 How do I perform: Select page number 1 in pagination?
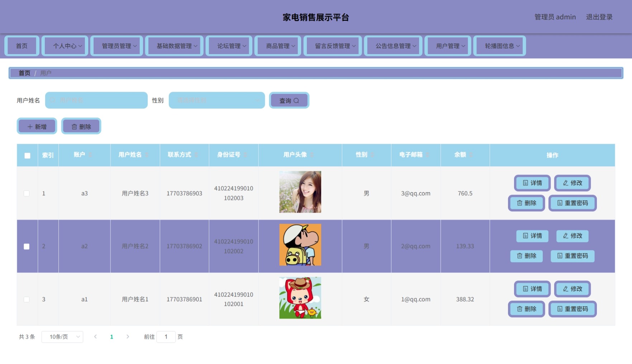111,337
